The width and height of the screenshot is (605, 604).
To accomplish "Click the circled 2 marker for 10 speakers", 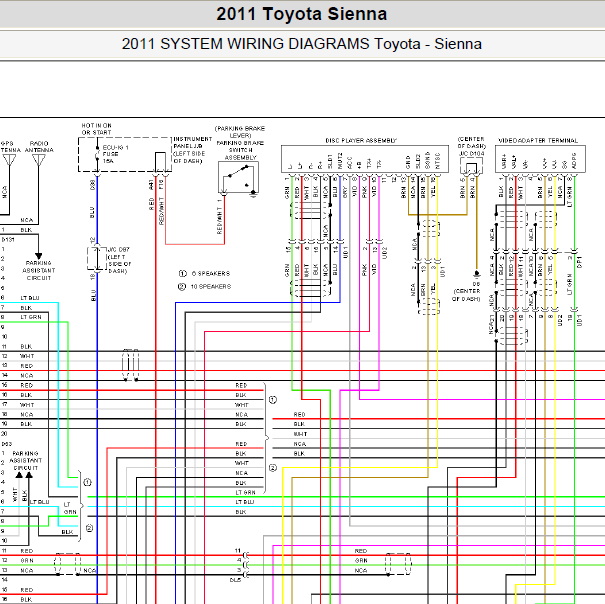I will pos(182,287).
